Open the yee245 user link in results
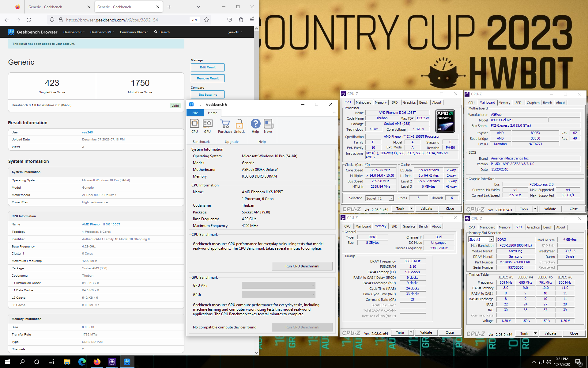The height and width of the screenshot is (368, 588). [x=87, y=132]
